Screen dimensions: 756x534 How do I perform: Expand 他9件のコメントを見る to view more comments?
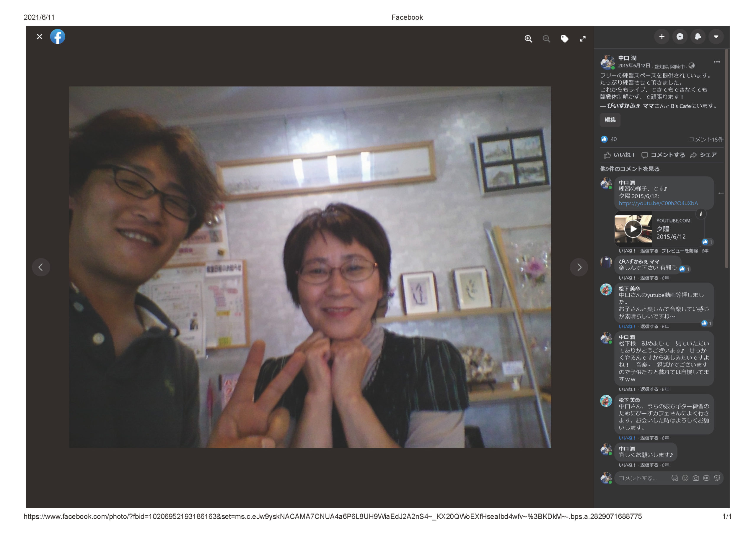point(629,169)
